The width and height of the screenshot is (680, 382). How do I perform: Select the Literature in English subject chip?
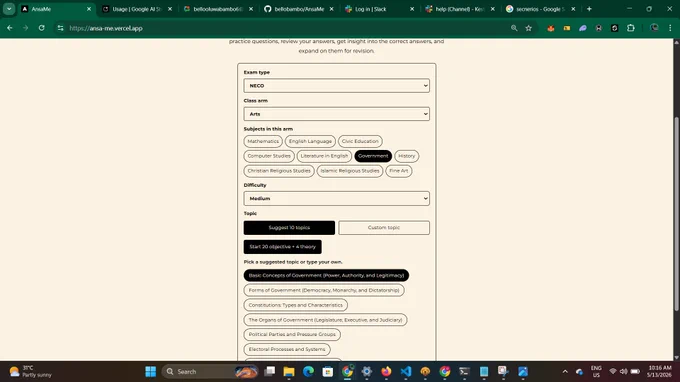point(324,156)
